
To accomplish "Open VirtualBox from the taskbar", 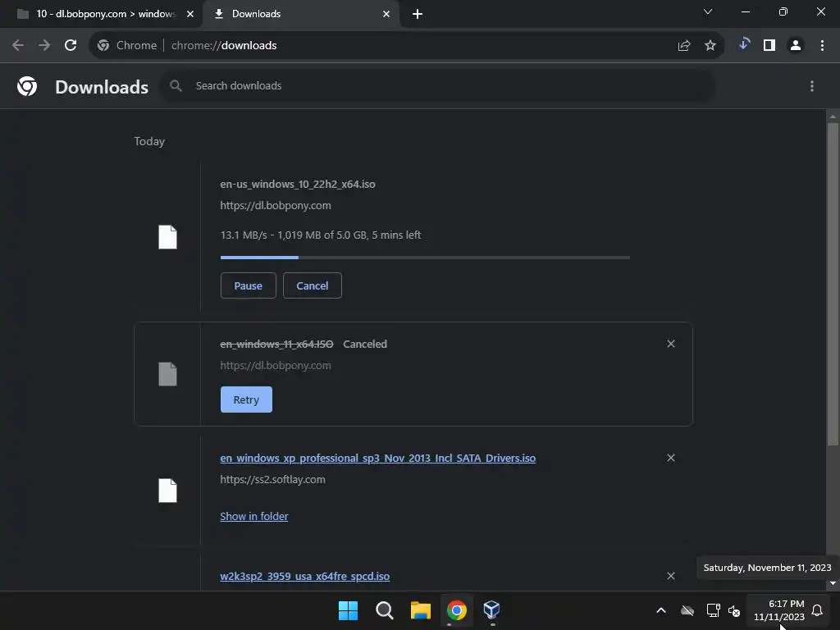I will [492, 609].
